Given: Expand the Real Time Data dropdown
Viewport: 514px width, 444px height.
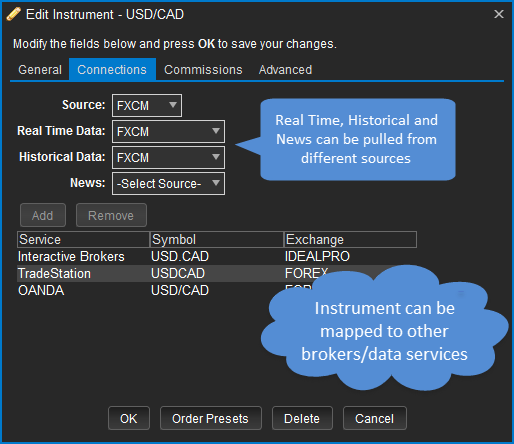Looking at the screenshot, I should (x=168, y=131).
